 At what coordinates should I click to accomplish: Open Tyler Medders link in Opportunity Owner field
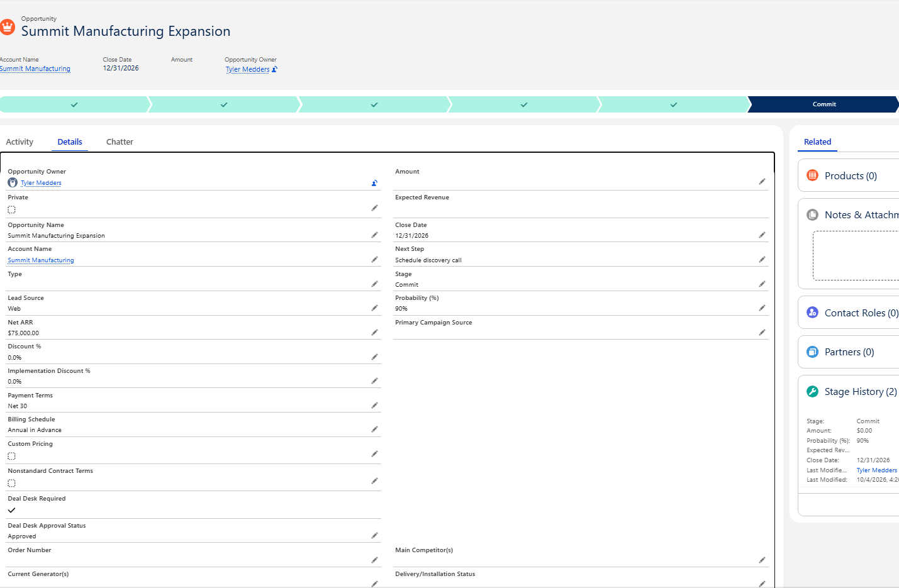(41, 183)
